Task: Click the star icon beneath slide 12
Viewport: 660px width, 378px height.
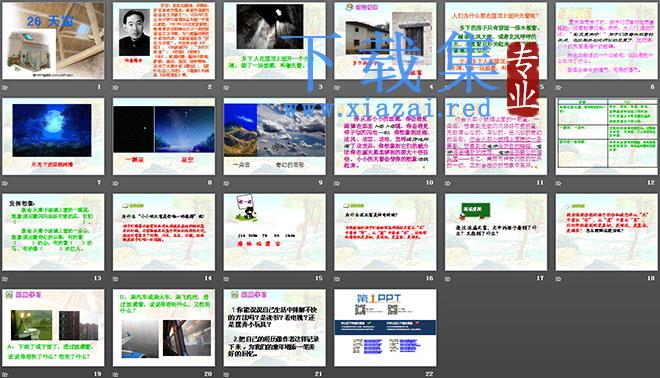Action: [x=559, y=183]
